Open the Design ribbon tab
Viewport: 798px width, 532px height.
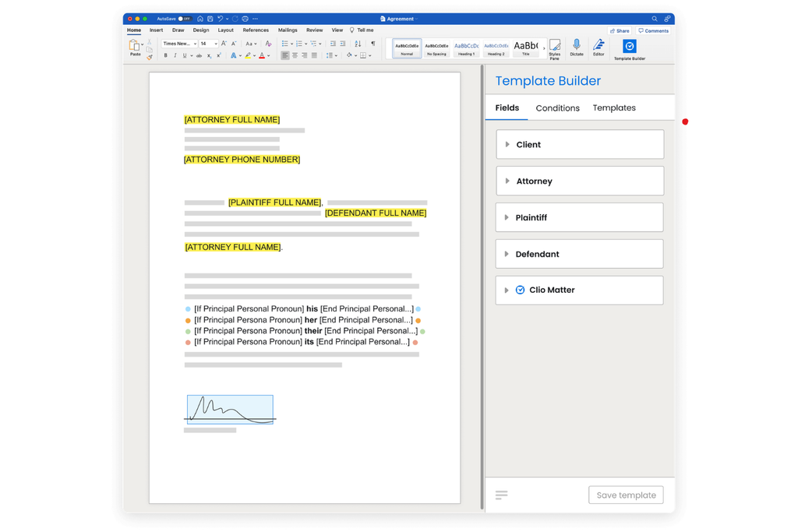click(x=201, y=30)
